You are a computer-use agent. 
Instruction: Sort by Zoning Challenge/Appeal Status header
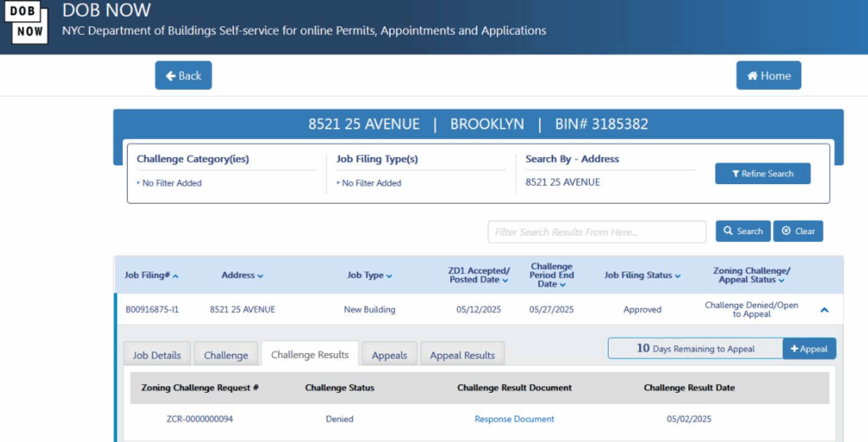click(x=752, y=275)
